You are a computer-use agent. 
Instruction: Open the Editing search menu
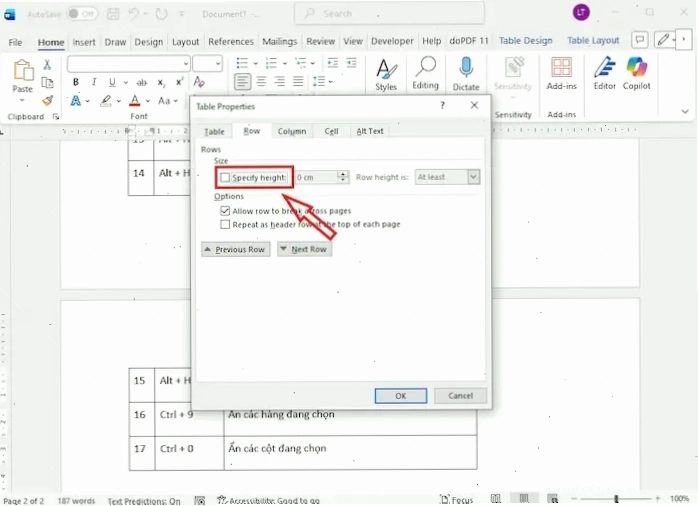(x=425, y=73)
